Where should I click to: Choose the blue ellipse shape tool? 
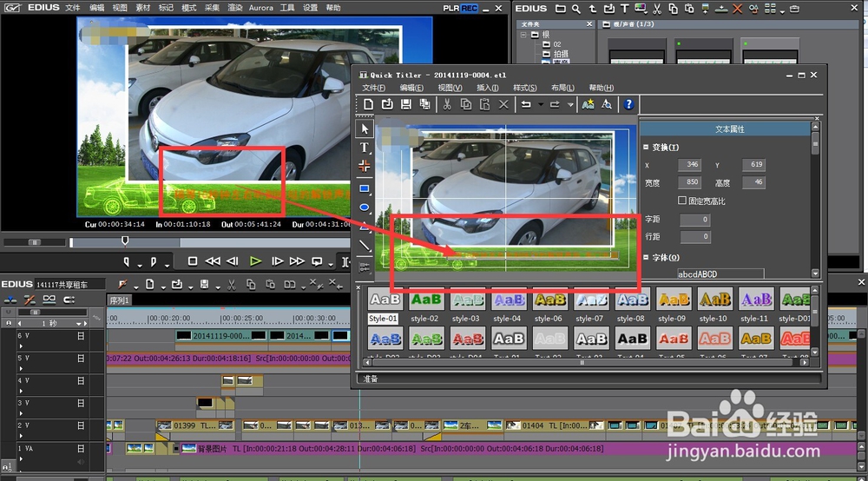point(365,208)
